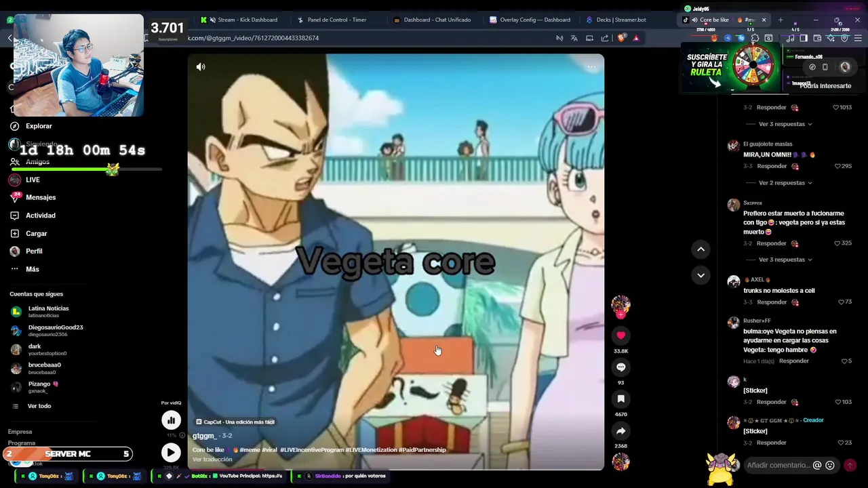Reply to Rusher×FF's comment via Responder
The image size is (868, 488).
pos(794,361)
